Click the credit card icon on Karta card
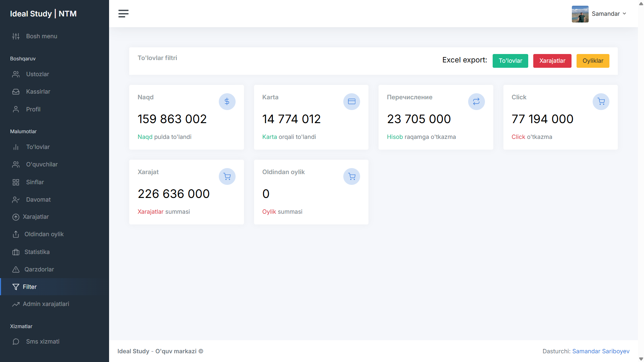Screen dimensions: 644x362 point(351,102)
